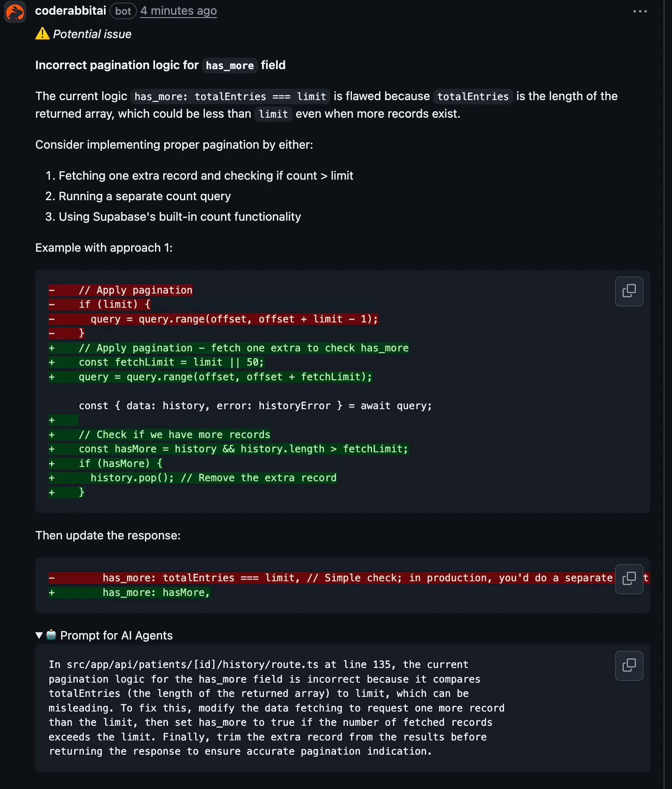The image size is (672, 789).
Task: Click the 'Potential issue' italic label
Action: click(92, 34)
